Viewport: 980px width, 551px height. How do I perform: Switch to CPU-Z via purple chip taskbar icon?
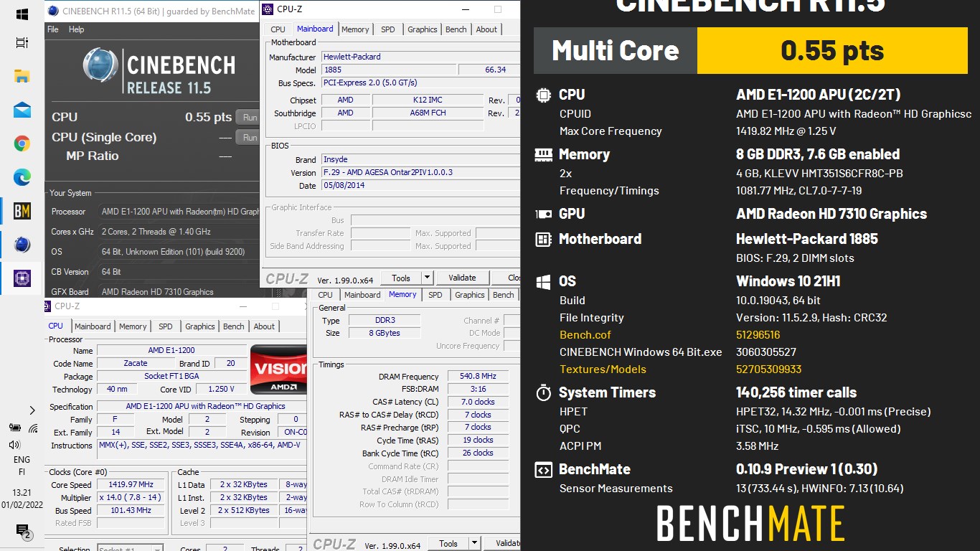pyautogui.click(x=22, y=278)
